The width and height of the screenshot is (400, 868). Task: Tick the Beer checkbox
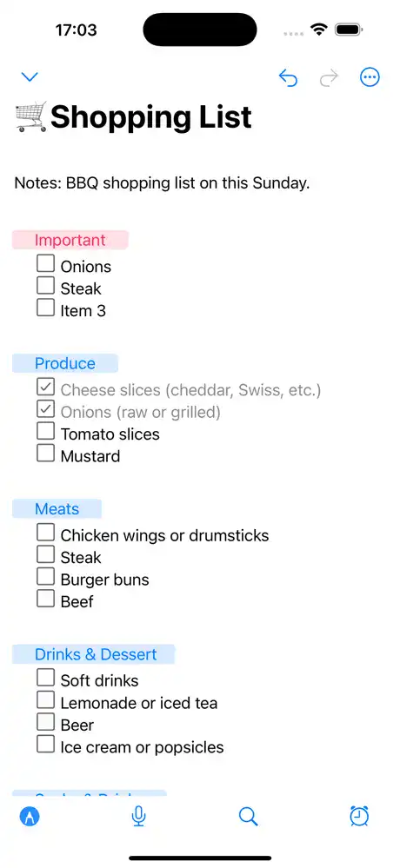tap(45, 722)
